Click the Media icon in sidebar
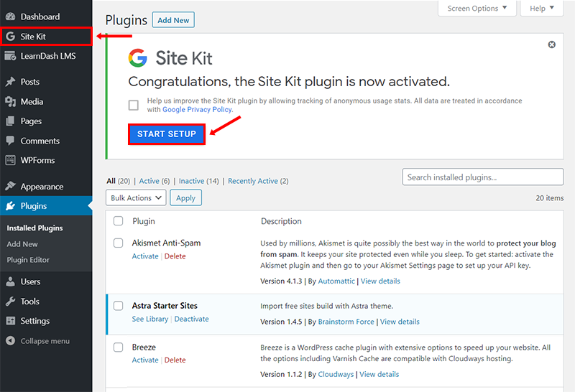575x392 pixels. click(x=10, y=102)
